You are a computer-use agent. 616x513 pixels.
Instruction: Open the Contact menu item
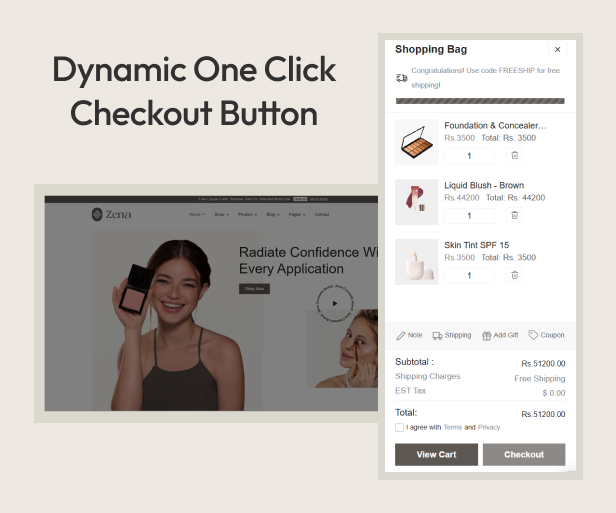tap(322, 214)
